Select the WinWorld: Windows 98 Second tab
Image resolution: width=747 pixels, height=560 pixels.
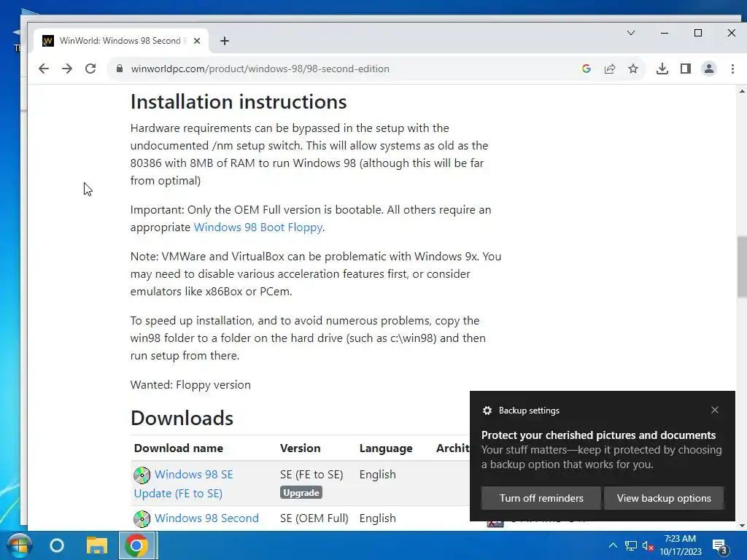click(x=121, y=41)
